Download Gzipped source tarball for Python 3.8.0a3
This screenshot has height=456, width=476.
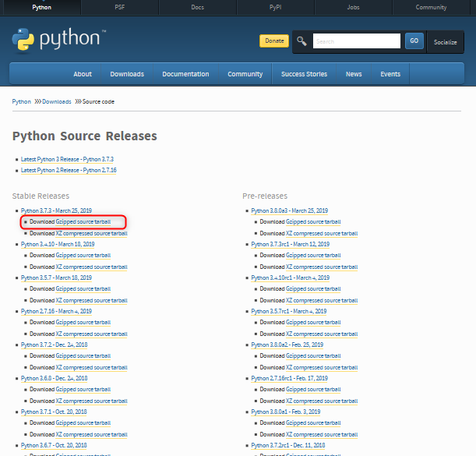[313, 222]
